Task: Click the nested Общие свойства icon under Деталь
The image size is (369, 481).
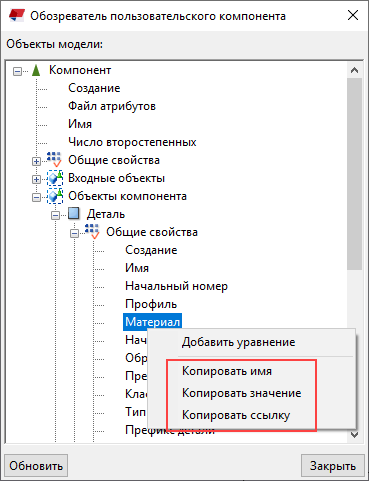Action: click(x=92, y=231)
